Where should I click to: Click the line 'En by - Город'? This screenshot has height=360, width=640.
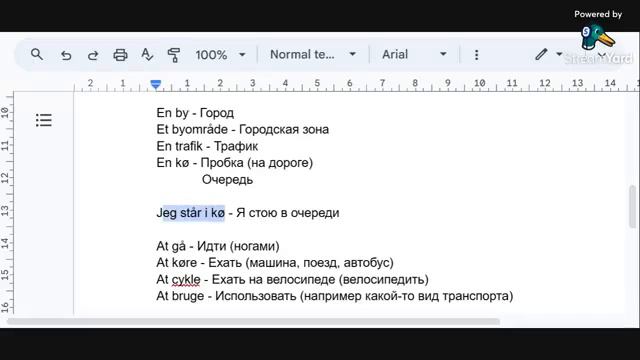coord(195,113)
